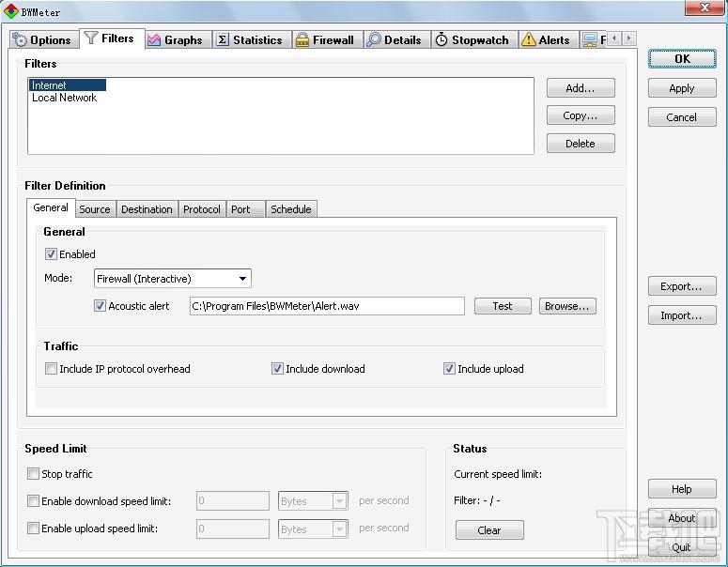Click the magnifier icon on Details tab

(x=373, y=40)
